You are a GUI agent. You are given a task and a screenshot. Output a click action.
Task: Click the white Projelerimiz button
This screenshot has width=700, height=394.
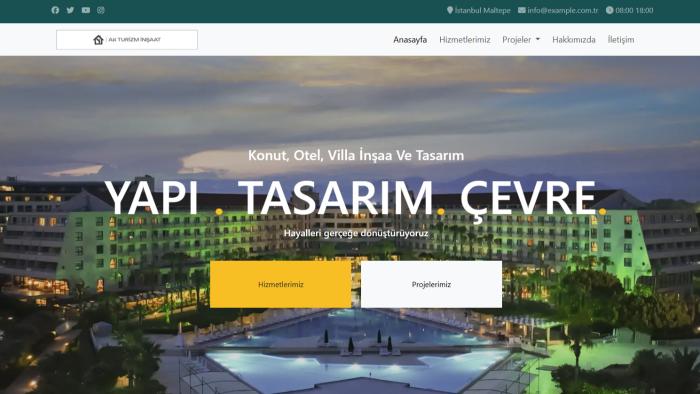tap(431, 284)
